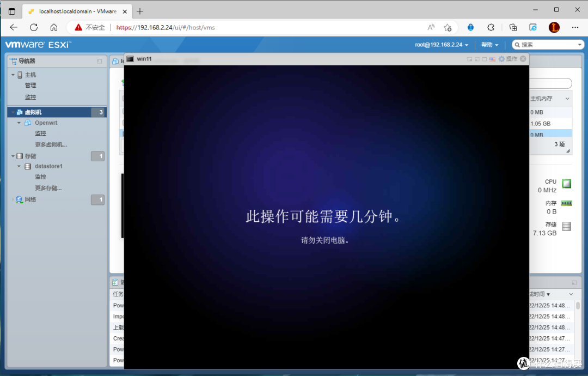Viewport: 588px width, 376px height.
Task: Click the 主机 host icon in navigator
Action: coord(21,75)
